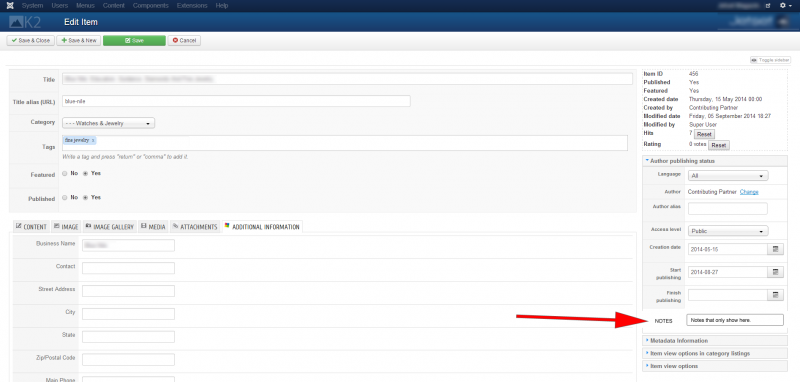Image resolution: width=800 pixels, height=382 pixels.
Task: Click the Author alias field
Action: (728, 209)
